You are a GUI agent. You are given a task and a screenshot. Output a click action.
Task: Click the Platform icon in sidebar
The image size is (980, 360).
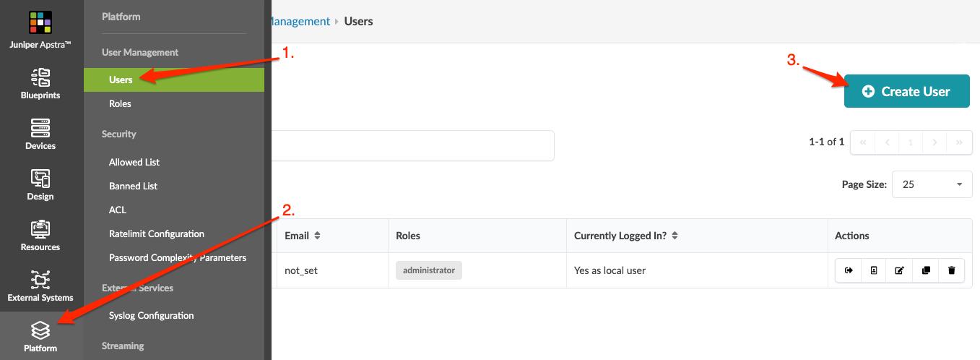point(40,336)
